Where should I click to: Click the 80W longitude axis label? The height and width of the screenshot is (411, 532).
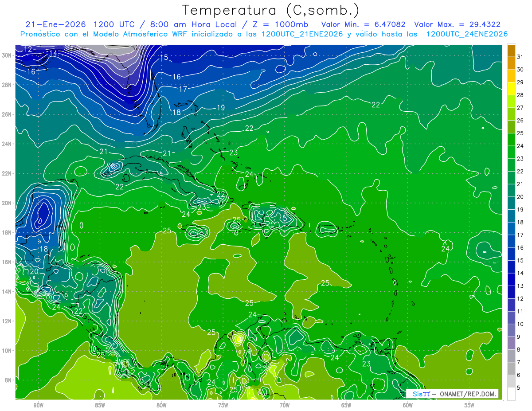(161, 406)
